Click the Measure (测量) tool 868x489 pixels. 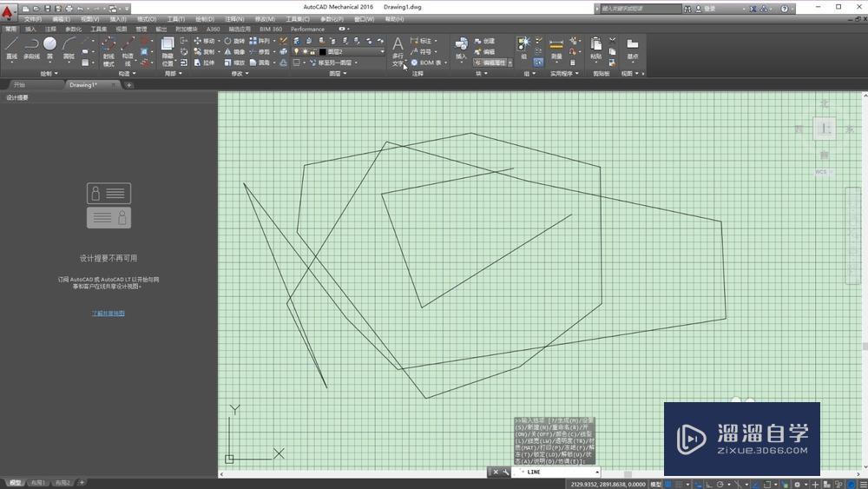[556, 47]
